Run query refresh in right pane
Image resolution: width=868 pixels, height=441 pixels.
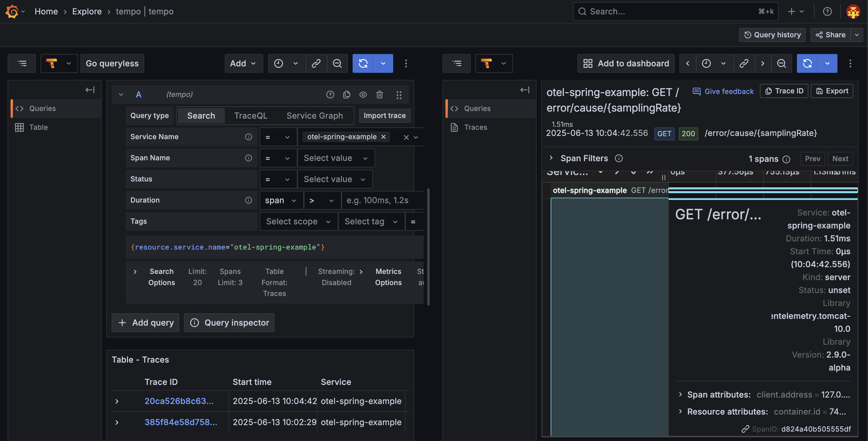tap(807, 63)
